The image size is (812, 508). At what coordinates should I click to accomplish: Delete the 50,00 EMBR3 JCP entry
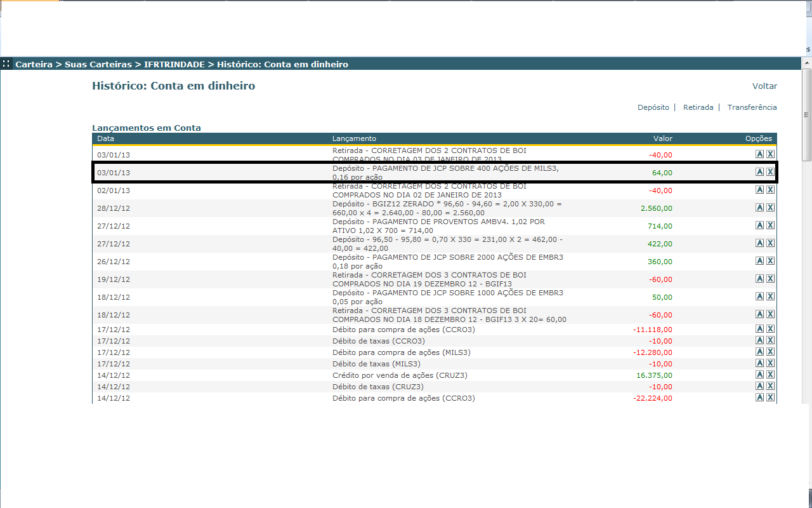click(x=770, y=297)
